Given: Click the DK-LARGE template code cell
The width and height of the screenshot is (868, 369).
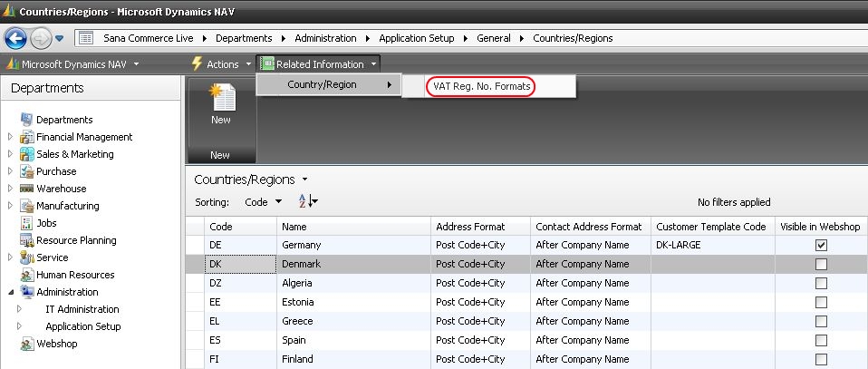Looking at the screenshot, I should (x=713, y=245).
